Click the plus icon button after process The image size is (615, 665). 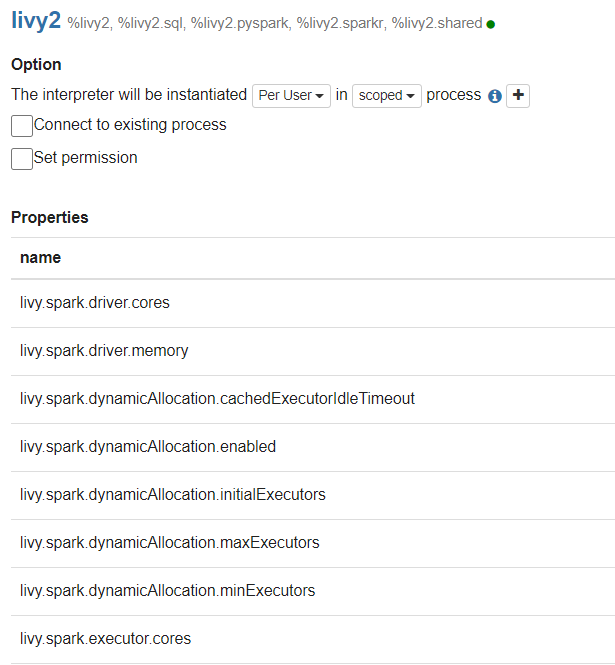(x=518, y=95)
